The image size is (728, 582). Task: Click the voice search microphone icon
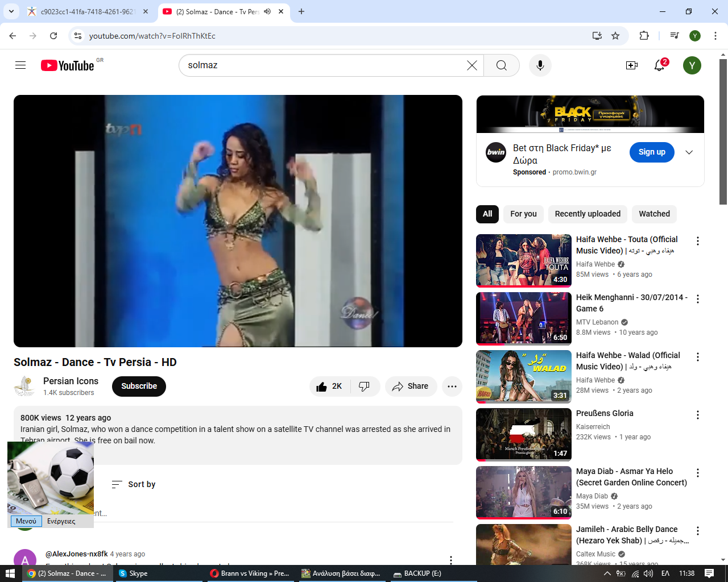pyautogui.click(x=540, y=65)
